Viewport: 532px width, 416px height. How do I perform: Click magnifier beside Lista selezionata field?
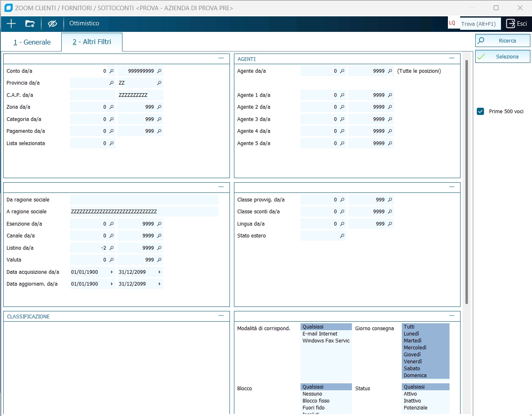click(x=111, y=143)
